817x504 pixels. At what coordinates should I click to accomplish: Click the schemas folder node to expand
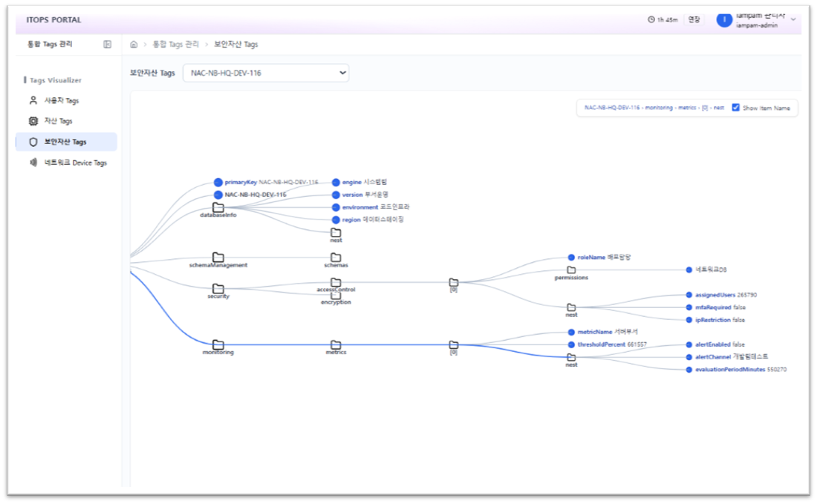(336, 258)
